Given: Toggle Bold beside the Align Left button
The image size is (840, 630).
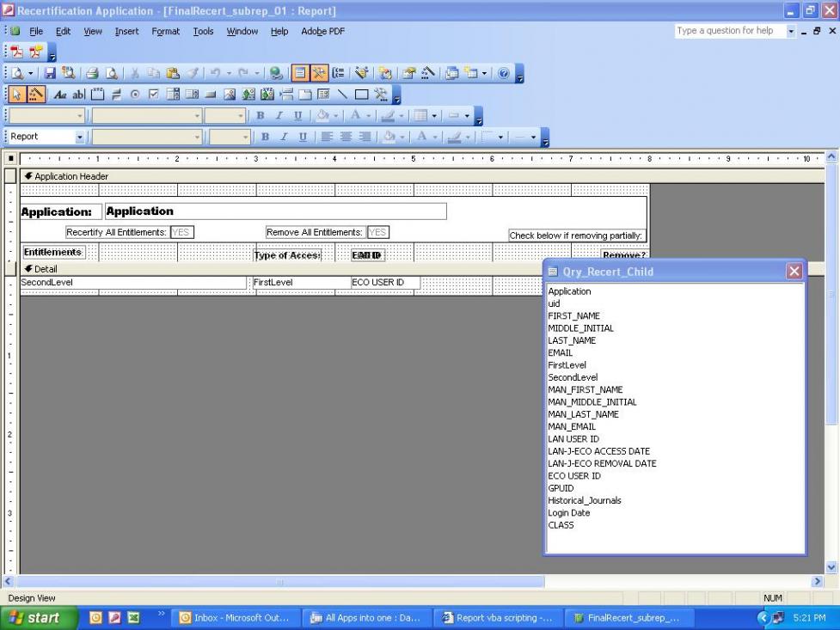Looking at the screenshot, I should [265, 137].
